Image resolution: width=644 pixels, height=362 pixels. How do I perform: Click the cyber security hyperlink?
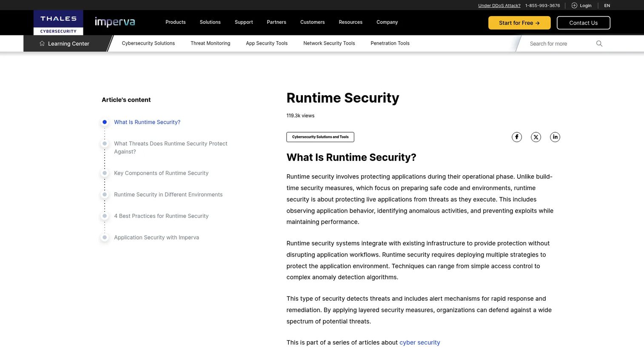tap(420, 342)
